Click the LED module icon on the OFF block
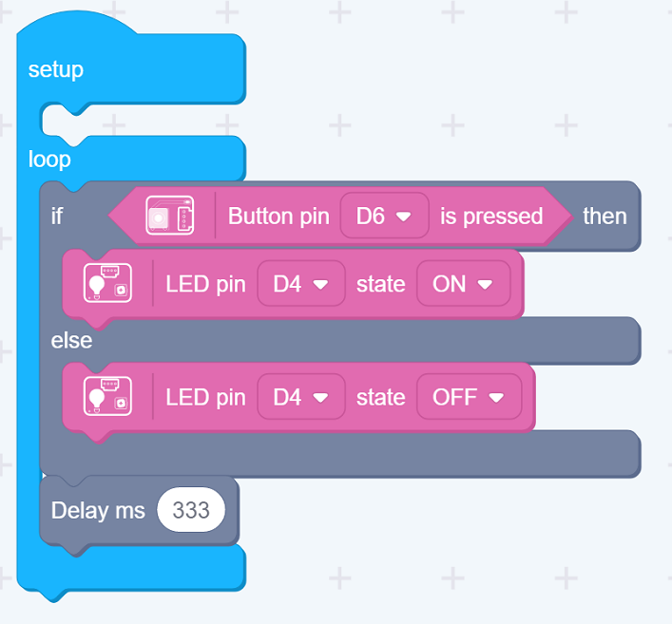 click(107, 396)
